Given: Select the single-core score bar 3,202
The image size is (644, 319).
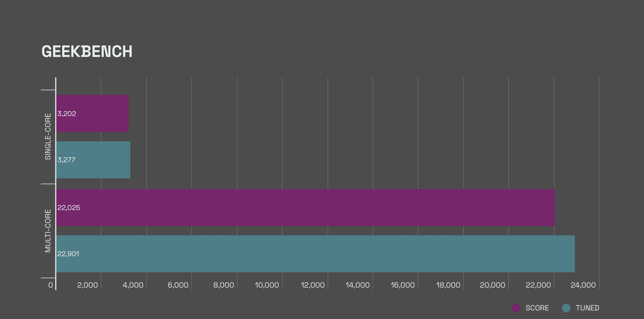Looking at the screenshot, I should [x=92, y=114].
